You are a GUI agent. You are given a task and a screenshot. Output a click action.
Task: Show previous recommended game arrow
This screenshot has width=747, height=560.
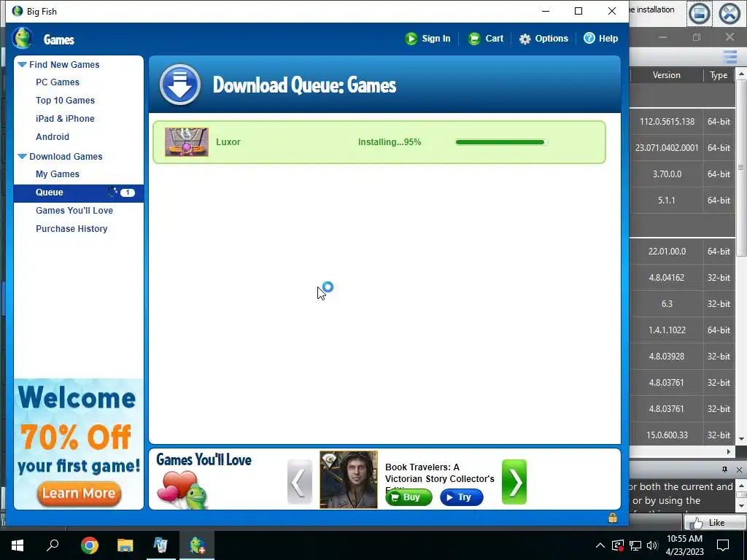[x=300, y=482]
